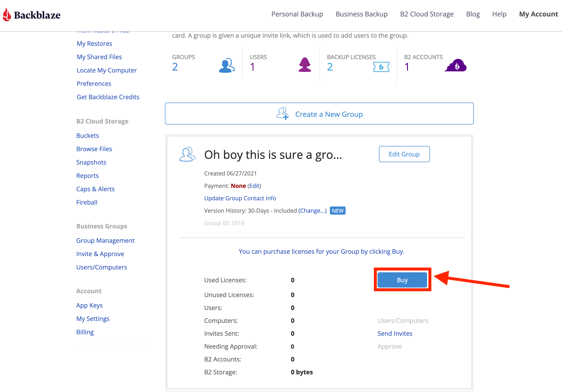This screenshot has width=562, height=392.
Task: Click the 'Created 06/27/2021' text
Action: 230,173
